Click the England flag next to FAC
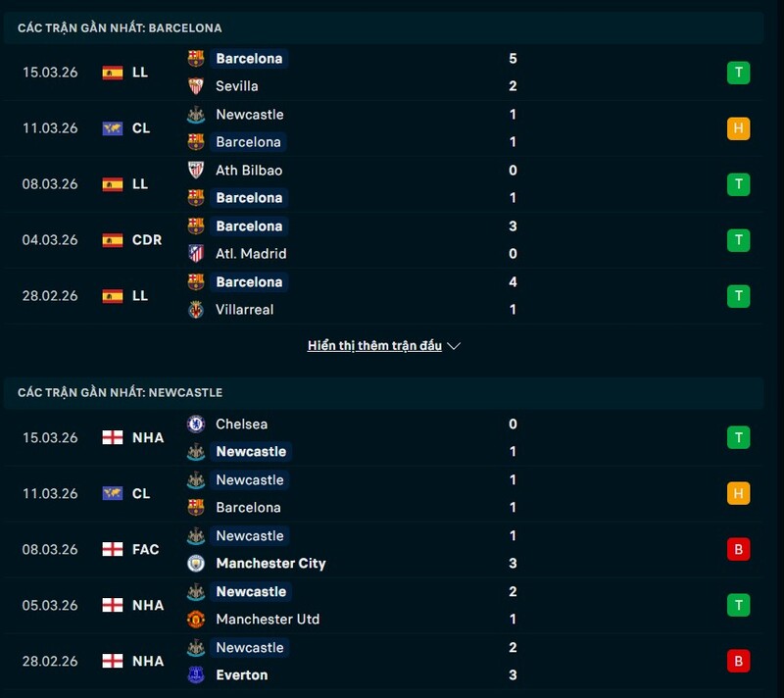The image size is (784, 698). (x=113, y=550)
